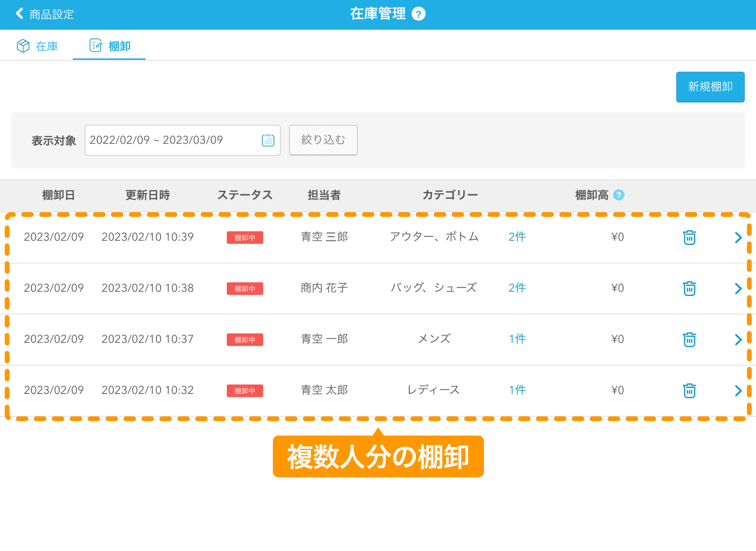The height and width of the screenshot is (551, 756).
Task: Click the 絞り込む filter button
Action: pos(323,140)
